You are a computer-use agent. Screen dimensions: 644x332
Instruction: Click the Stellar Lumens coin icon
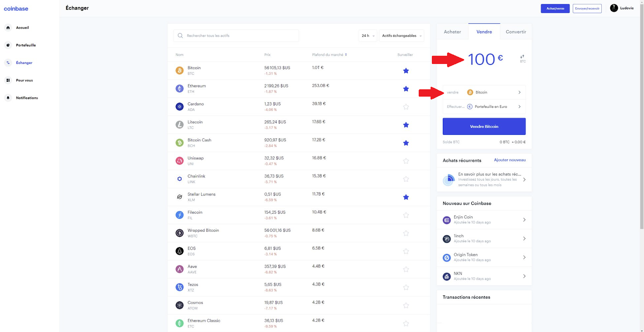(180, 197)
